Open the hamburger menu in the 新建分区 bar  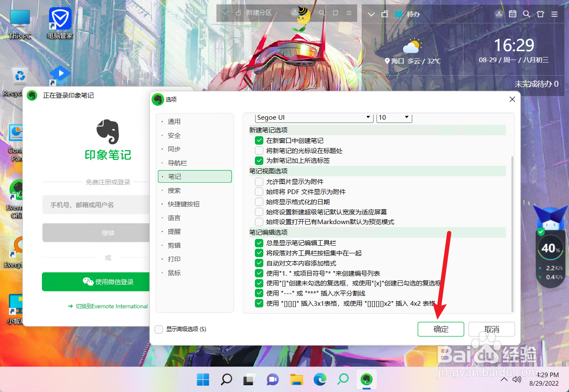click(x=349, y=13)
